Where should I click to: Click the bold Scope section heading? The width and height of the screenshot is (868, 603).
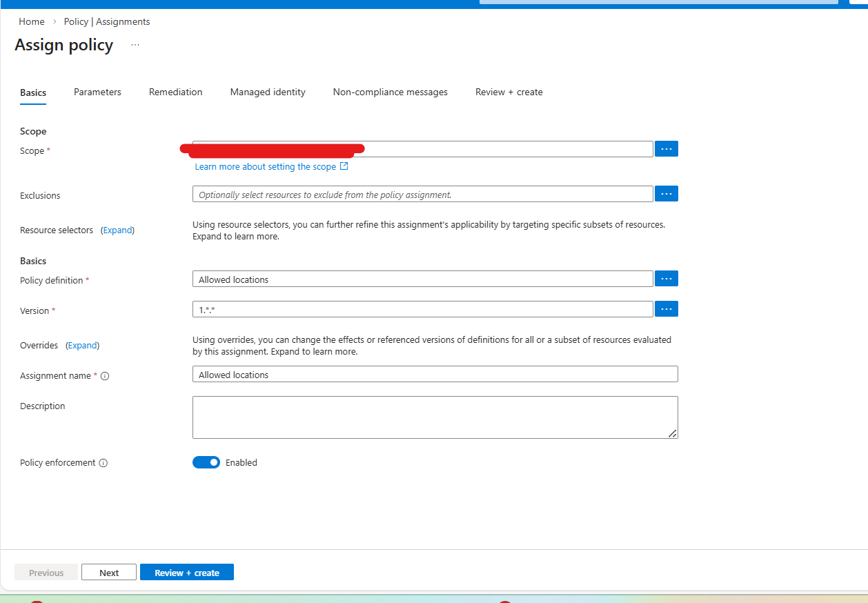tap(33, 131)
